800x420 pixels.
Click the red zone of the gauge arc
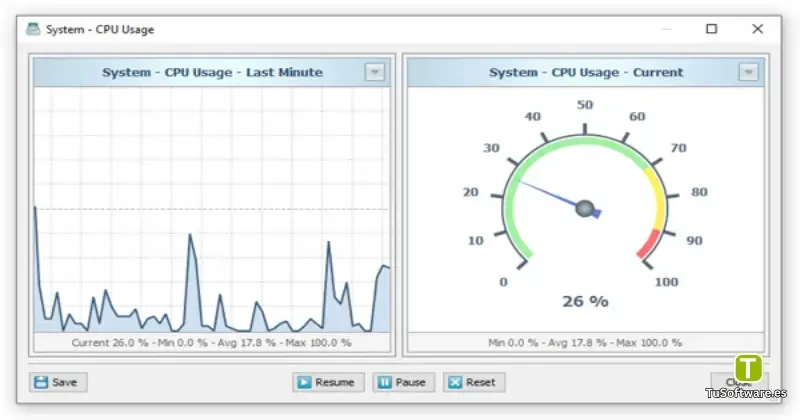(x=649, y=244)
